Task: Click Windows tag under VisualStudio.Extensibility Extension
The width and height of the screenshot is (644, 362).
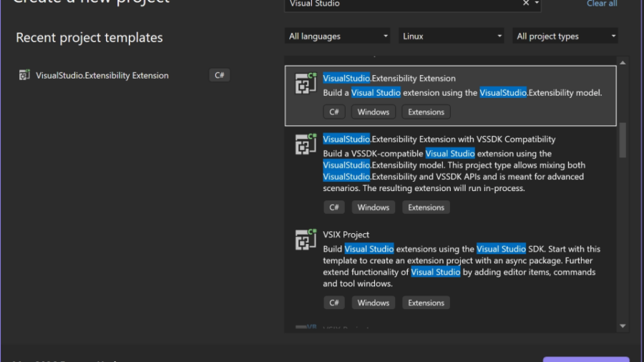Action: coord(373,112)
